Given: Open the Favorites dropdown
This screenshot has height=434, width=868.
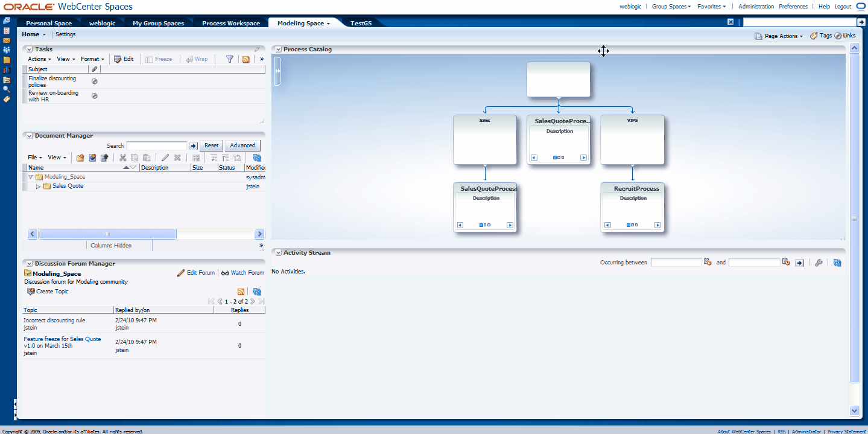Looking at the screenshot, I should 712,7.
